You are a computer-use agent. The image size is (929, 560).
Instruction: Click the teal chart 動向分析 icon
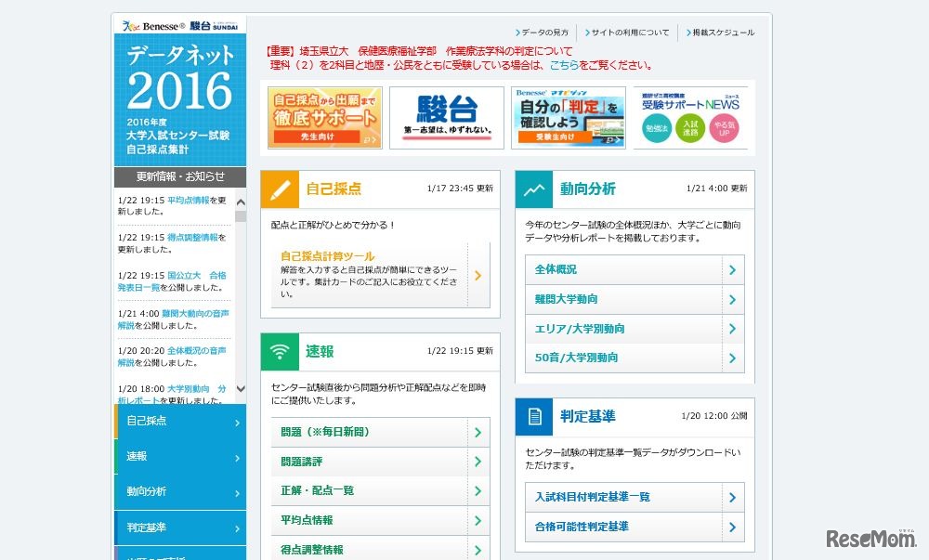(534, 189)
